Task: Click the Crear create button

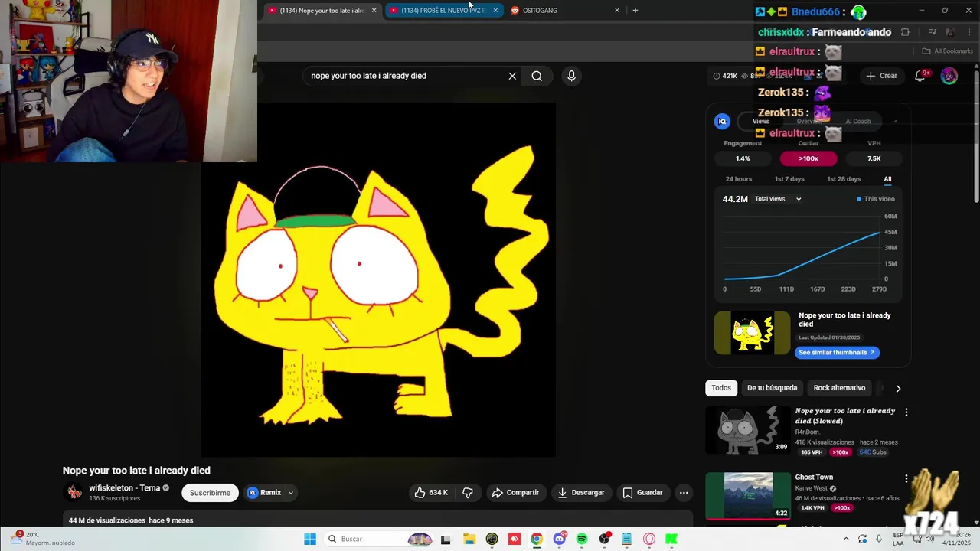Action: 881,76
